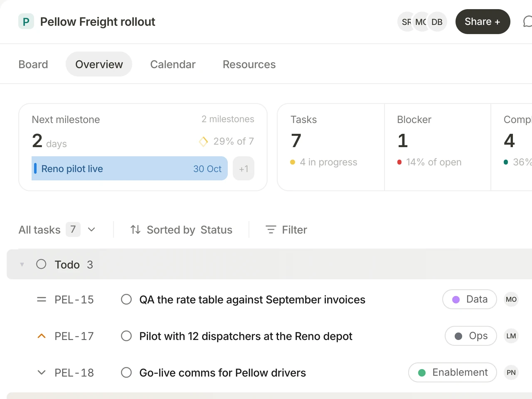The height and width of the screenshot is (399, 532).
Task: Click the DB member avatar
Action: coord(437,22)
